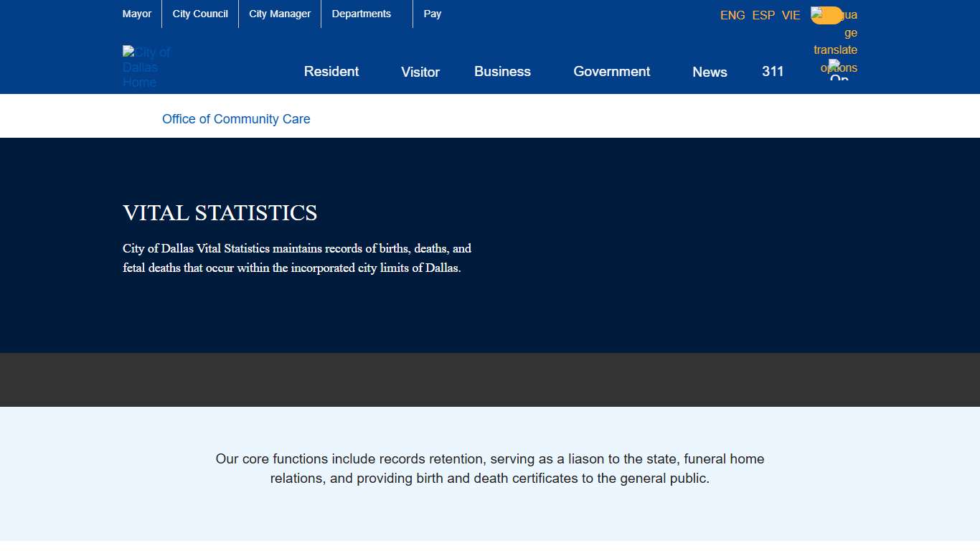This screenshot has height=551, width=980.
Task: Switch site language to VIE
Action: (791, 15)
